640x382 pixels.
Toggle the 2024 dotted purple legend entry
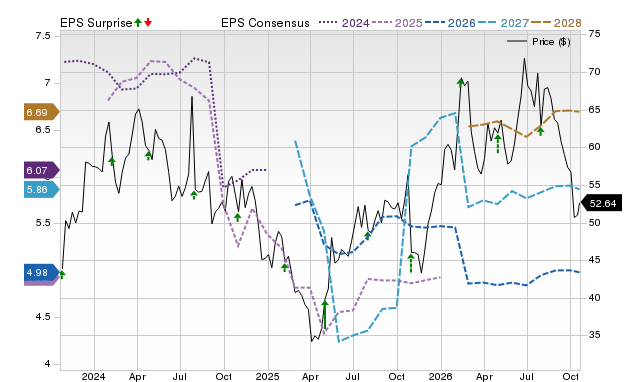click(x=344, y=23)
